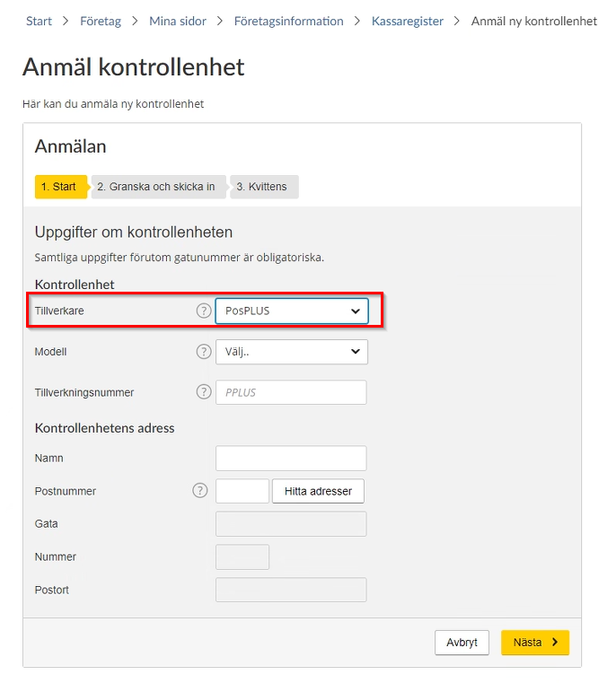Click the Avbryt button
616x683 pixels.
(x=462, y=643)
